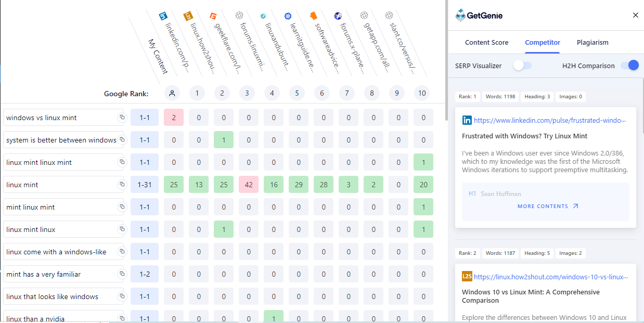
Task: Switch to the Content Score tab
Action: (487, 43)
